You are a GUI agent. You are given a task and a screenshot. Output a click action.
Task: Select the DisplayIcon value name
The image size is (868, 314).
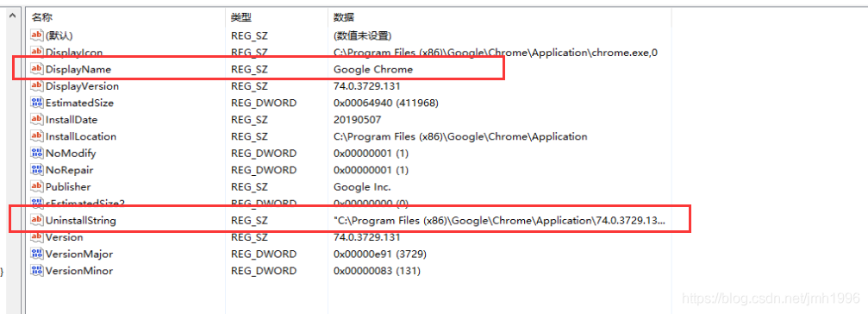74,53
